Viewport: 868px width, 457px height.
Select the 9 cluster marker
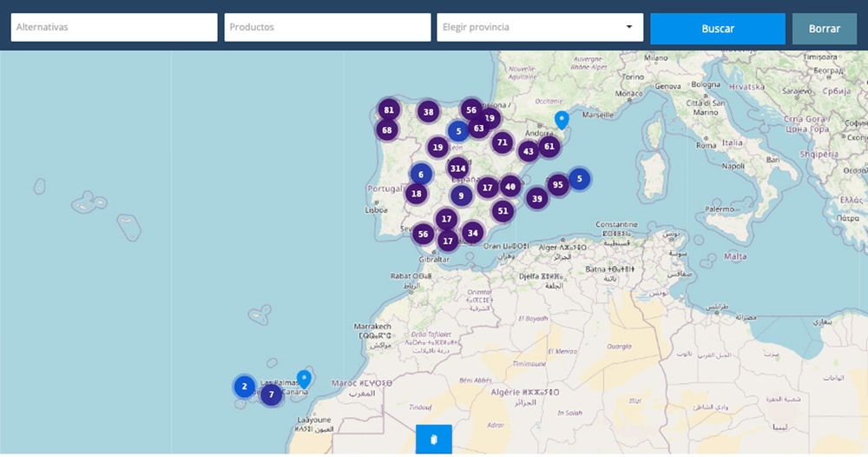click(461, 195)
